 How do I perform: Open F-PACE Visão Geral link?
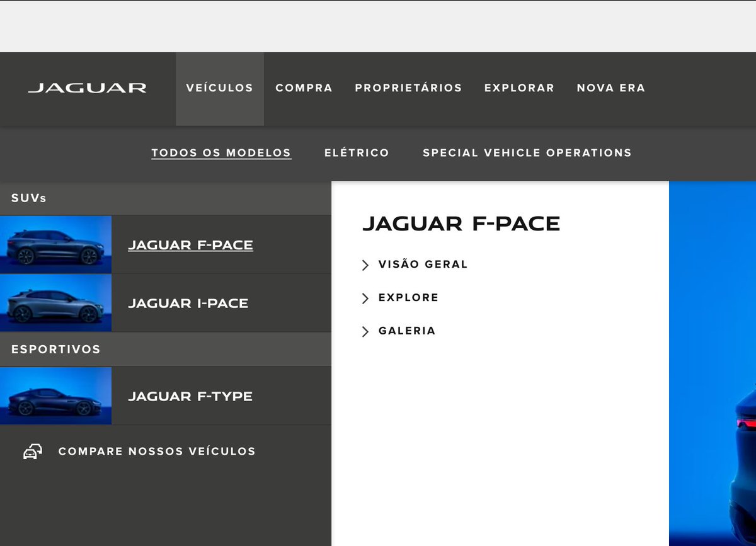coord(423,264)
